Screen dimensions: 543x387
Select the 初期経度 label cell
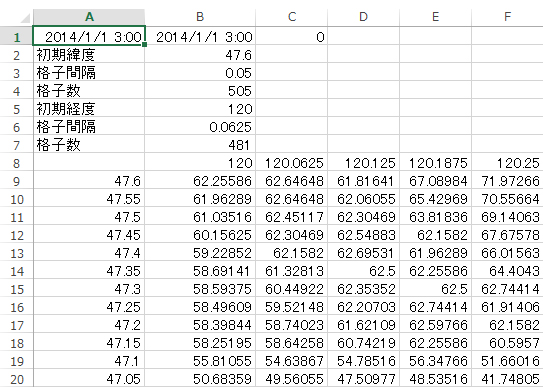click(89, 109)
